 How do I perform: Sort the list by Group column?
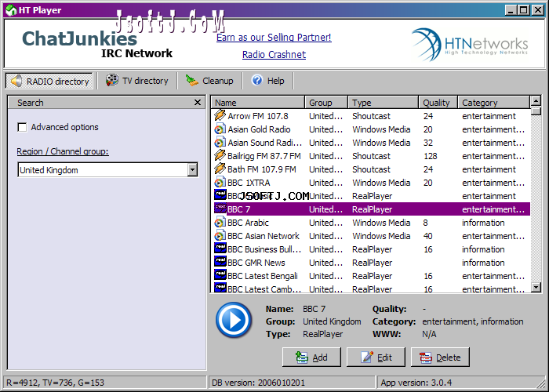[326, 102]
